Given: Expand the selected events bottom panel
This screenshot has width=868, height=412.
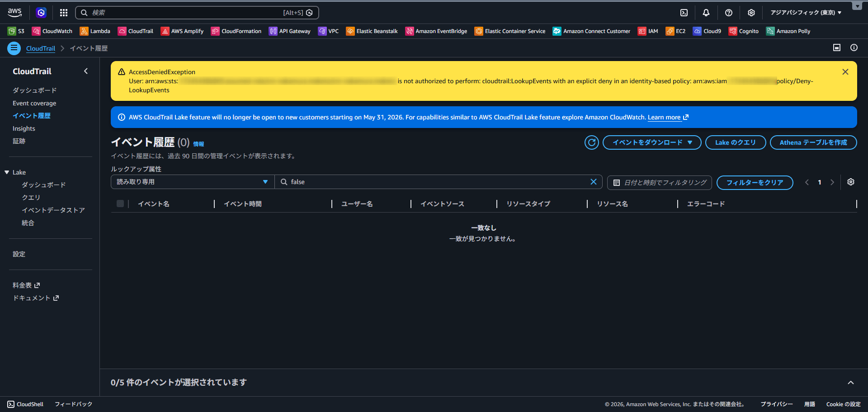Looking at the screenshot, I should (851, 383).
